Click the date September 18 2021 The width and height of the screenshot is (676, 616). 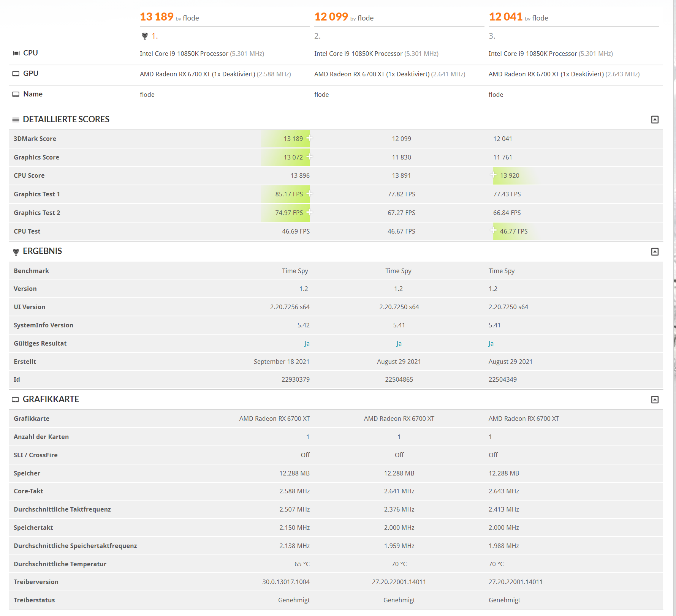pos(282,362)
